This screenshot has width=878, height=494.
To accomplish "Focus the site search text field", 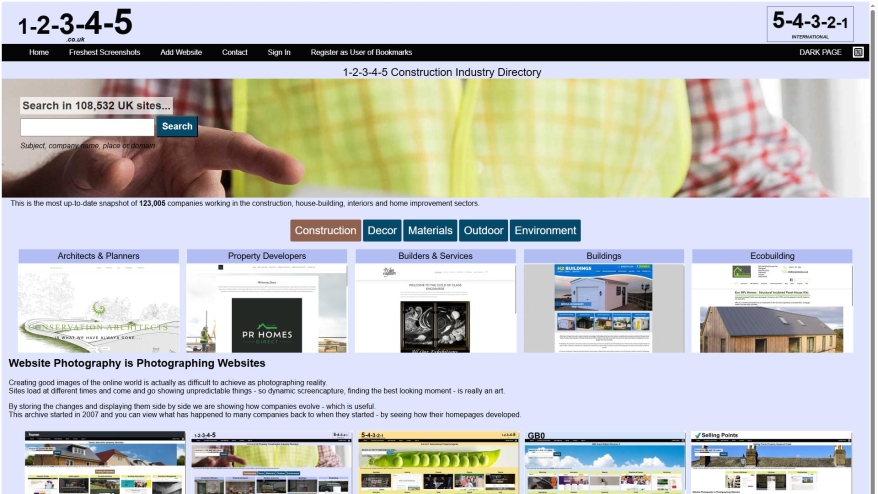I will tap(87, 127).
